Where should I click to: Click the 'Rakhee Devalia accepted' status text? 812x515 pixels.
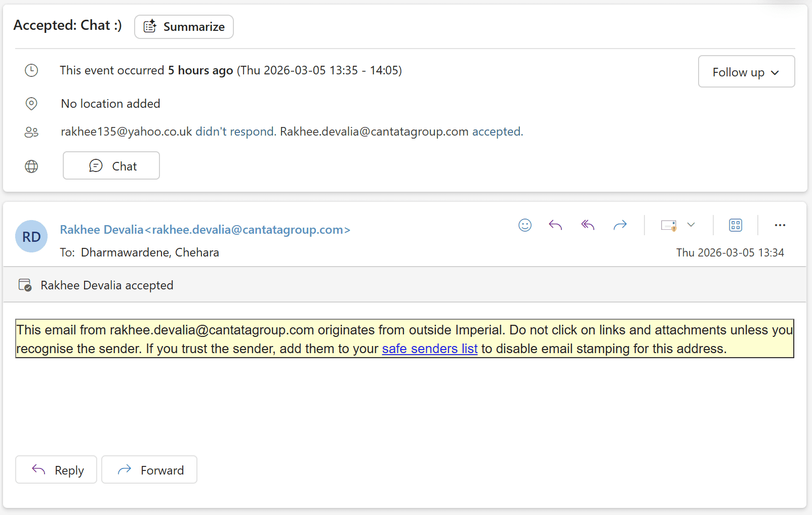(x=107, y=285)
